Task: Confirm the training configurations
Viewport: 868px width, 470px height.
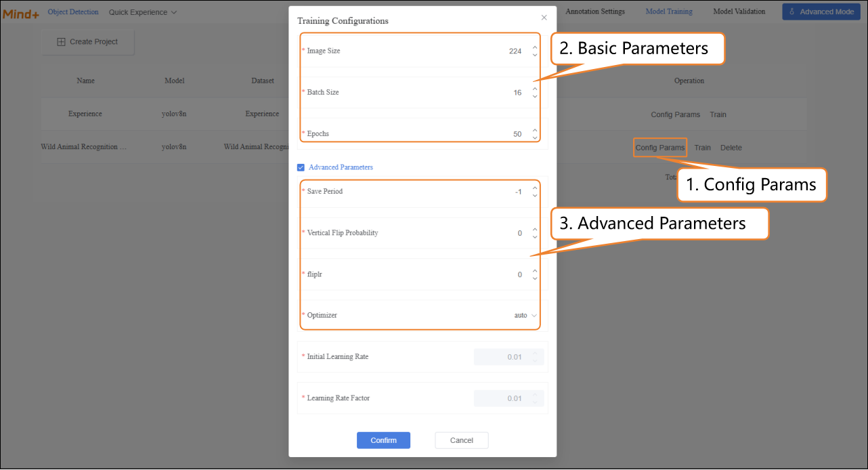Action: point(383,440)
